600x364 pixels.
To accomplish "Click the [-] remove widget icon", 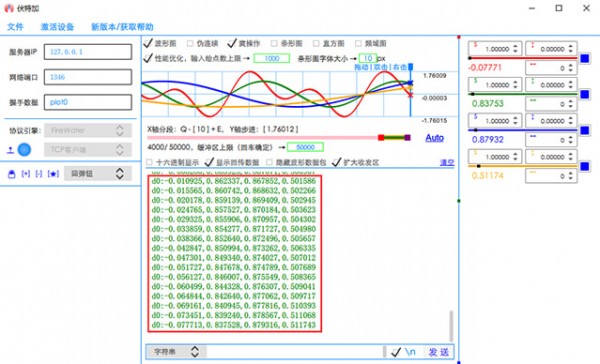I will click(39, 174).
